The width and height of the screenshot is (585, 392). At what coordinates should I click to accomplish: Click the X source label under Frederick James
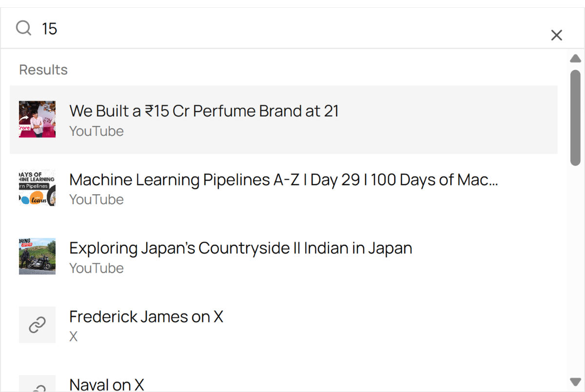coord(74,336)
